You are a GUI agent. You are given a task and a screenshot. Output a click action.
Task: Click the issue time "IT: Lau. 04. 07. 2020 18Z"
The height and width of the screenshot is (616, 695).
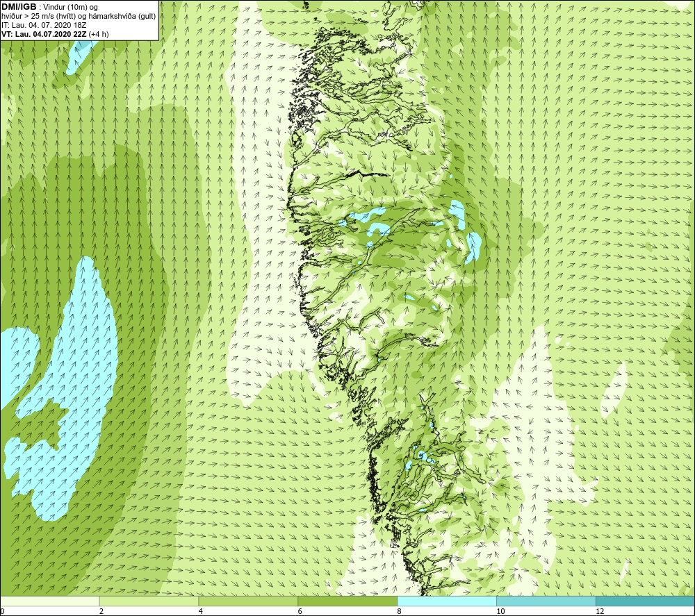pos(44,25)
